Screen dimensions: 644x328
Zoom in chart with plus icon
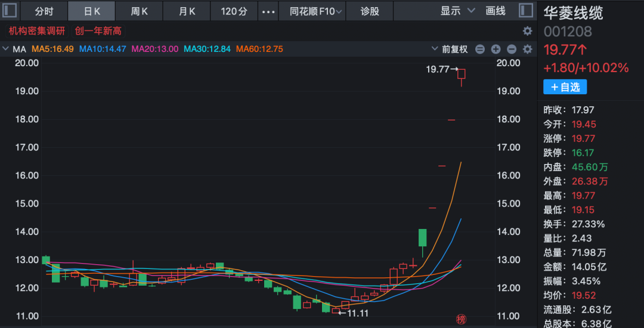(496, 49)
